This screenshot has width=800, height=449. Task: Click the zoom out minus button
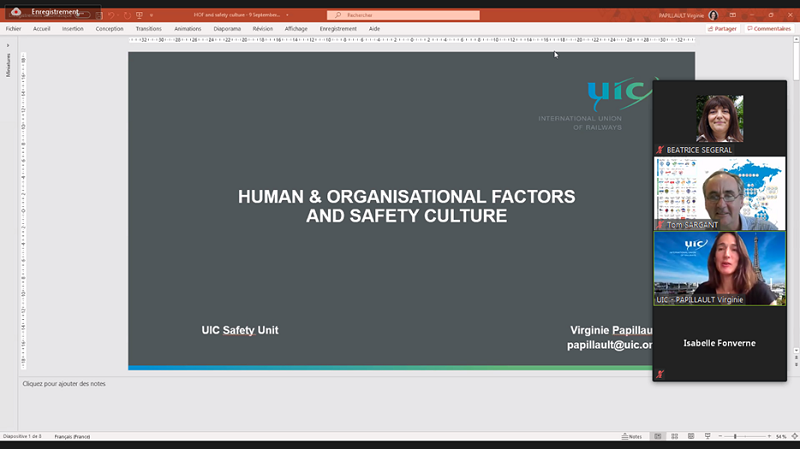coord(720,436)
